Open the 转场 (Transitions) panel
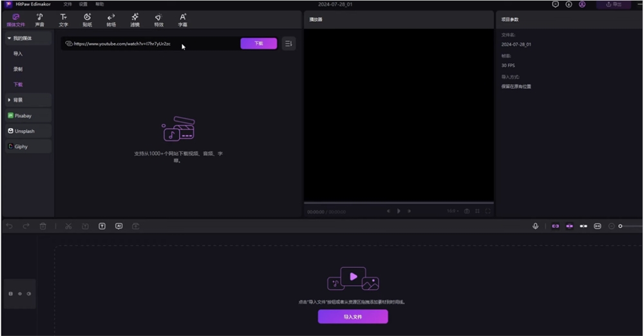The width and height of the screenshot is (644, 336). pos(111,19)
